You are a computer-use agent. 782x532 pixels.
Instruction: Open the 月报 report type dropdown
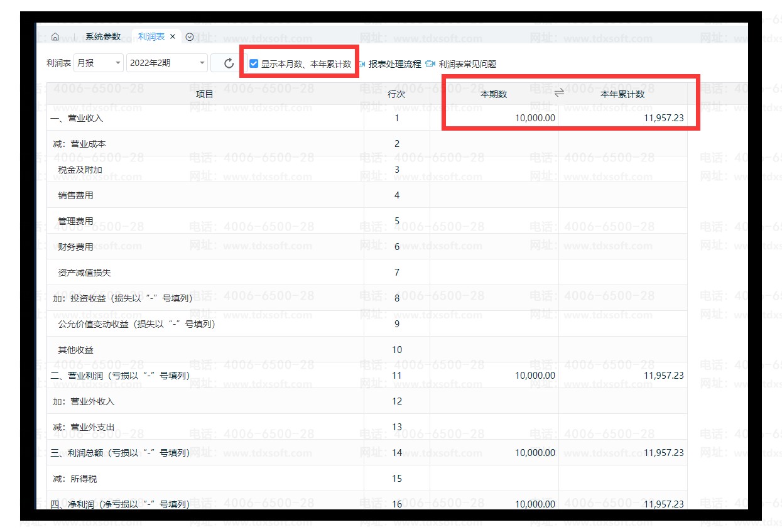click(99, 63)
